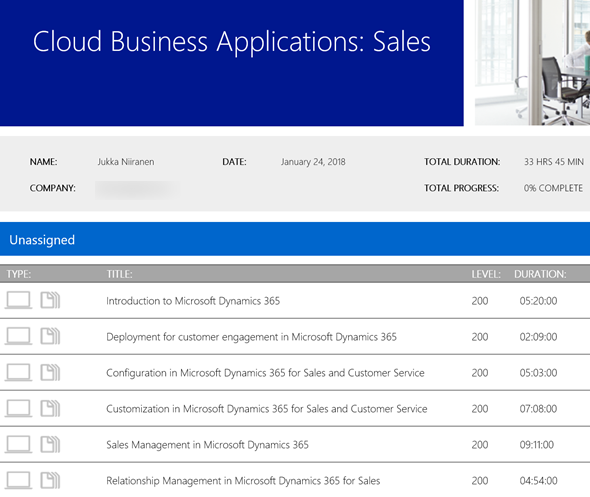Viewport: 590px width, 497px height.
Task: Open Customization in Microsoft Dynamics 365 course title
Action: (x=267, y=409)
